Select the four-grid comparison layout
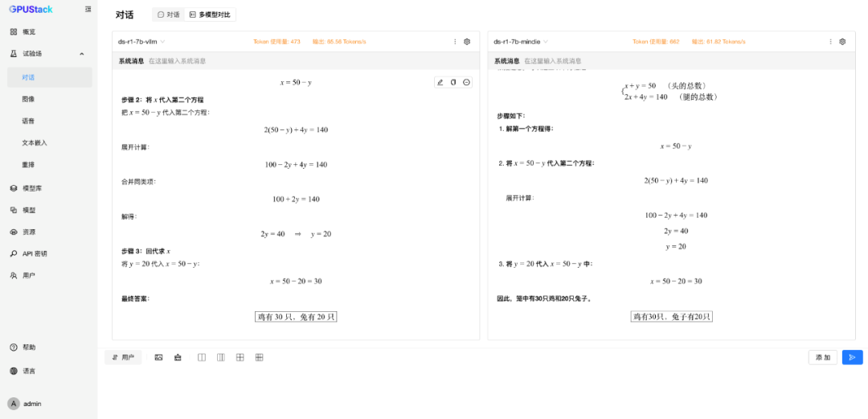Image resolution: width=868 pixels, height=419 pixels. (x=240, y=358)
